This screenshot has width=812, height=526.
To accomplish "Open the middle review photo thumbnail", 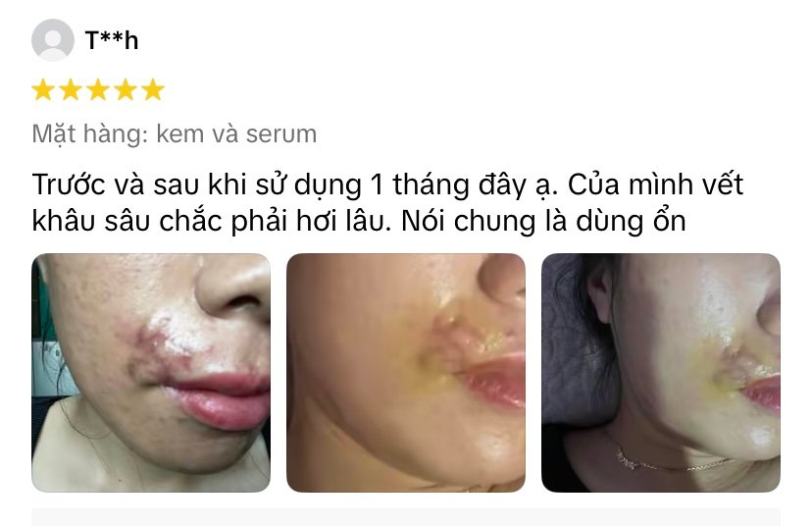I will (x=406, y=373).
